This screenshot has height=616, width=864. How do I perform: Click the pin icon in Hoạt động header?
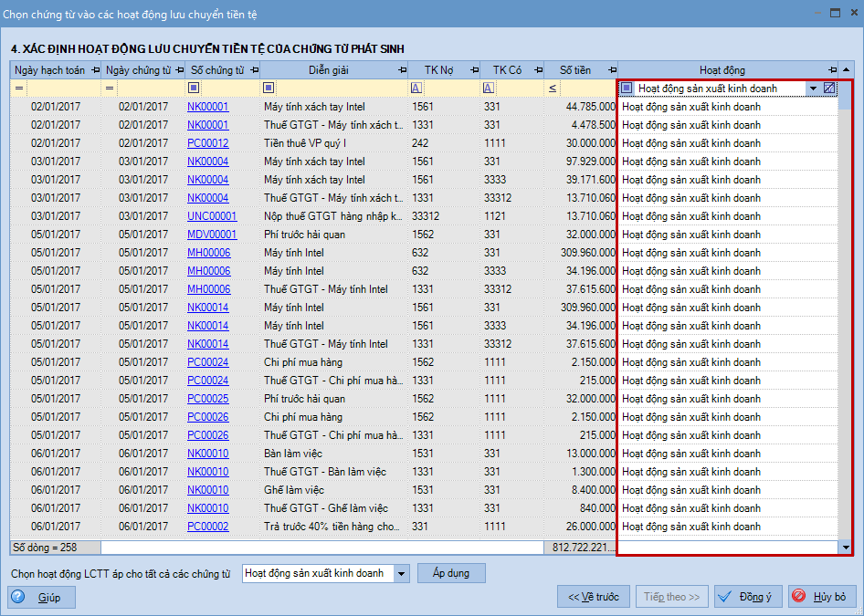tap(832, 70)
